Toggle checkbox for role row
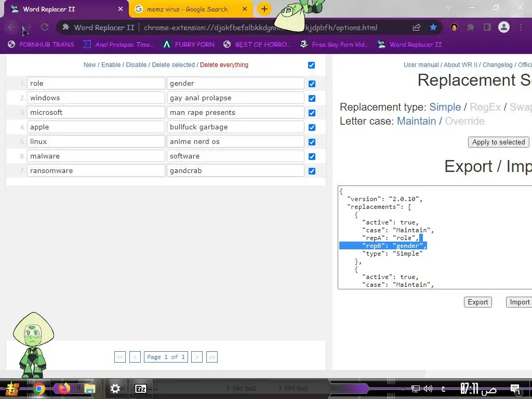 pos(312,84)
